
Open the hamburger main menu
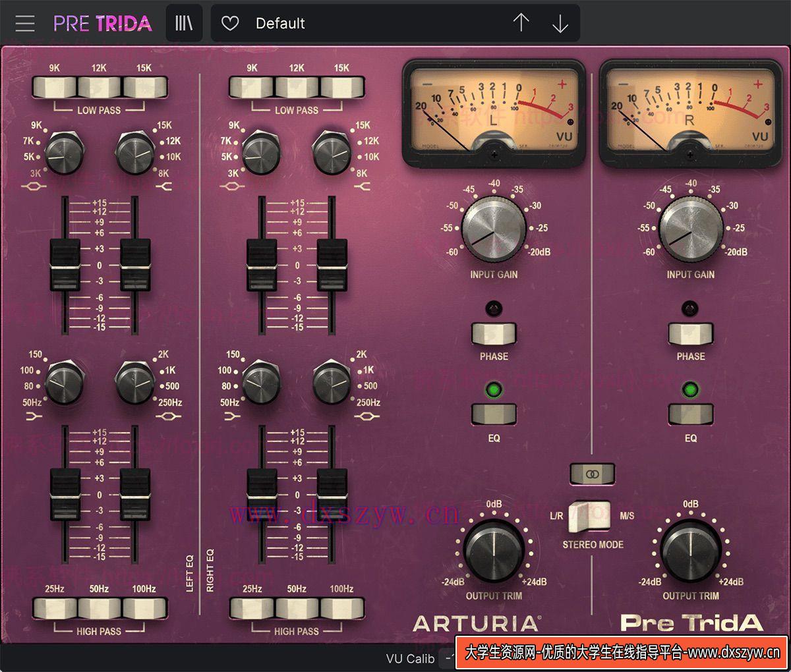click(25, 24)
